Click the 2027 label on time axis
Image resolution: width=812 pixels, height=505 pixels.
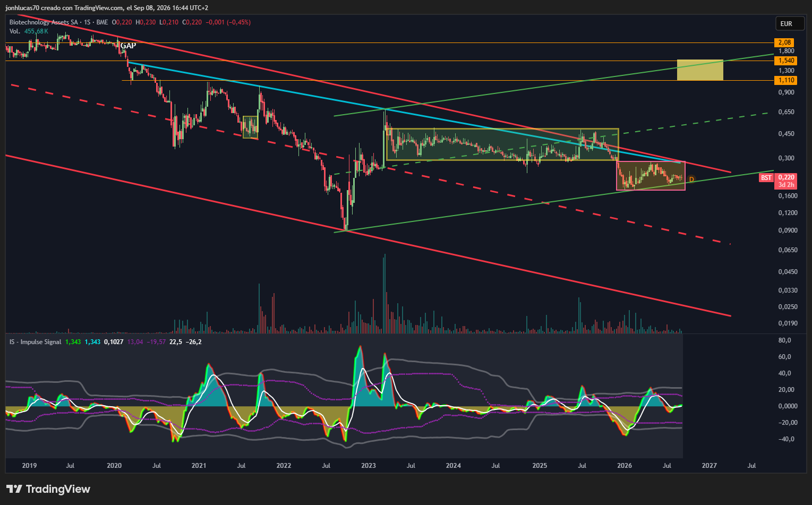[709, 466]
